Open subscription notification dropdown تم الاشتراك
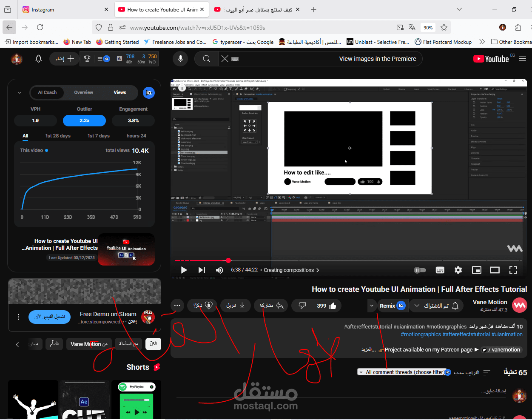Viewport: 532px width, 420px height. (x=437, y=306)
